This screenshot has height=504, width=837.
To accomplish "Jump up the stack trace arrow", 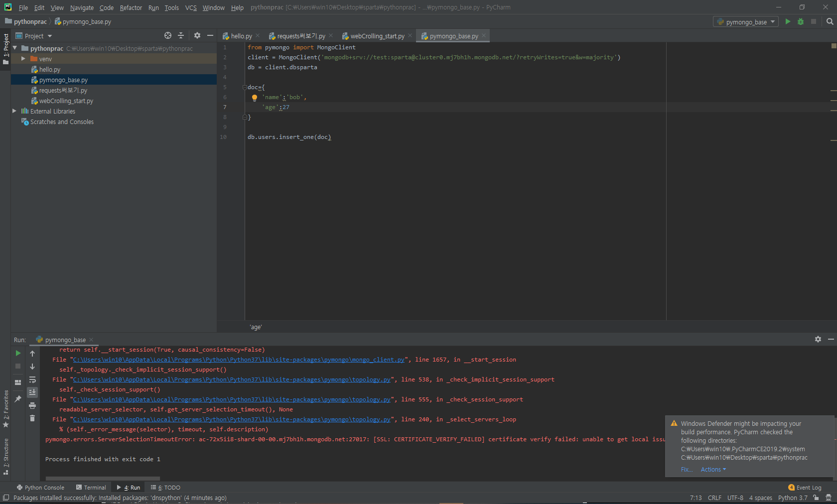I will 32,354.
